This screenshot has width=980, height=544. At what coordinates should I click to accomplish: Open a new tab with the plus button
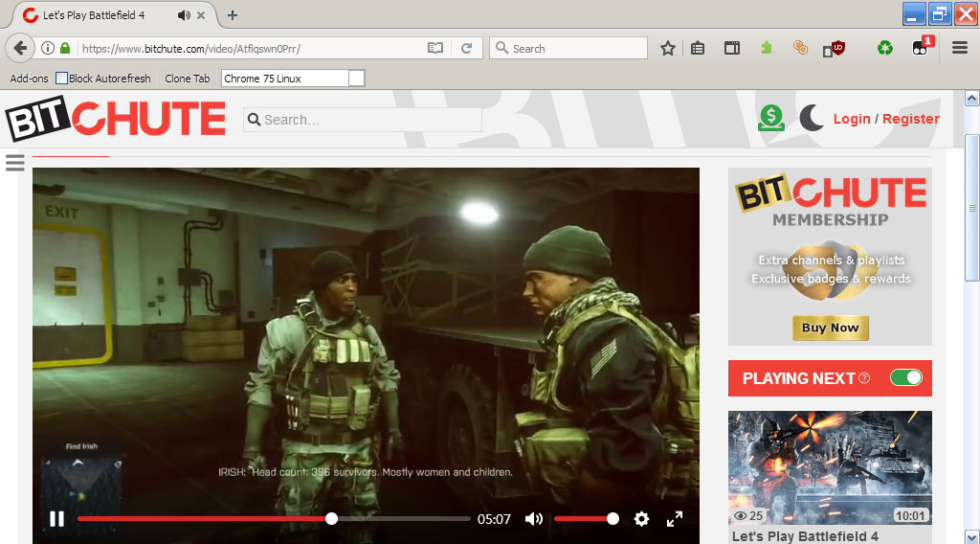pos(232,15)
